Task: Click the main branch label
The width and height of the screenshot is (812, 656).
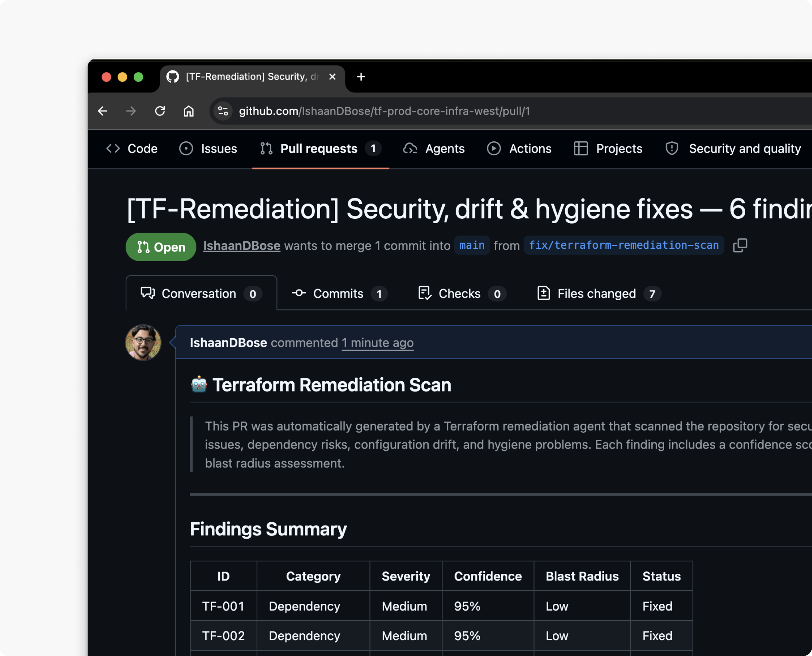Action: pos(472,245)
